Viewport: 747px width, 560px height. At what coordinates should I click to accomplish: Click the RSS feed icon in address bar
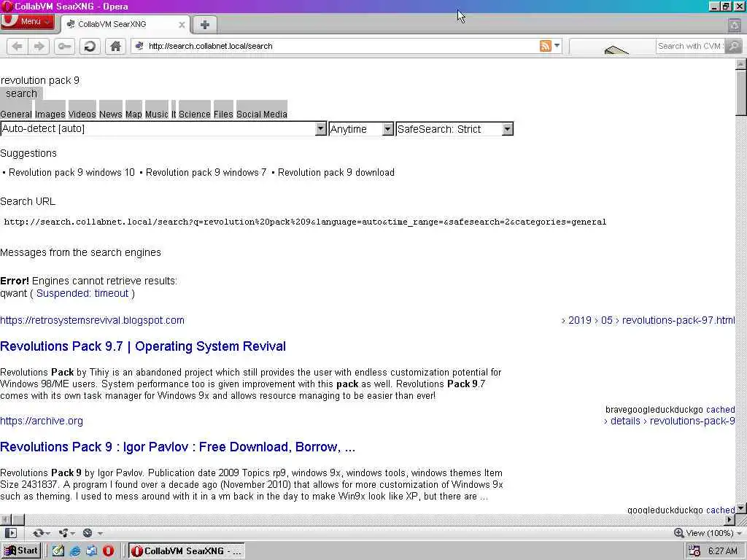click(545, 46)
